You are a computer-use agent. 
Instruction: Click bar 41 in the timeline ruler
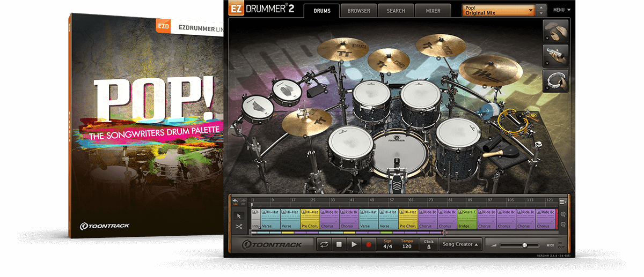pyautogui.click(x=352, y=200)
